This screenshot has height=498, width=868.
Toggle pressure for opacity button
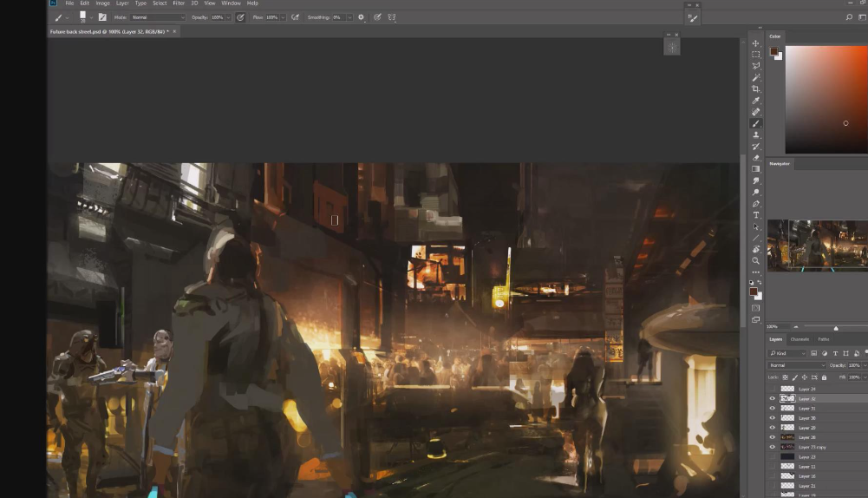(x=240, y=17)
